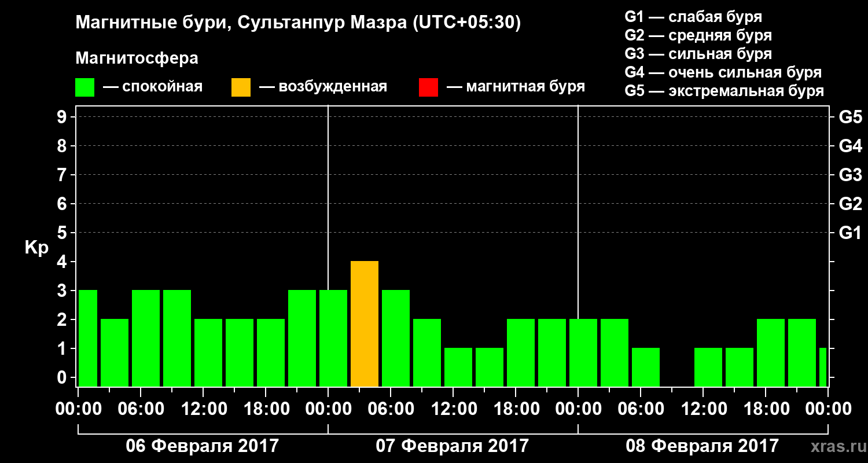868x463 pixels.
Task: Click the title 'Магнитные бури, Сультанпур Мазра (UTC+05:30)'
Action: 299,23
